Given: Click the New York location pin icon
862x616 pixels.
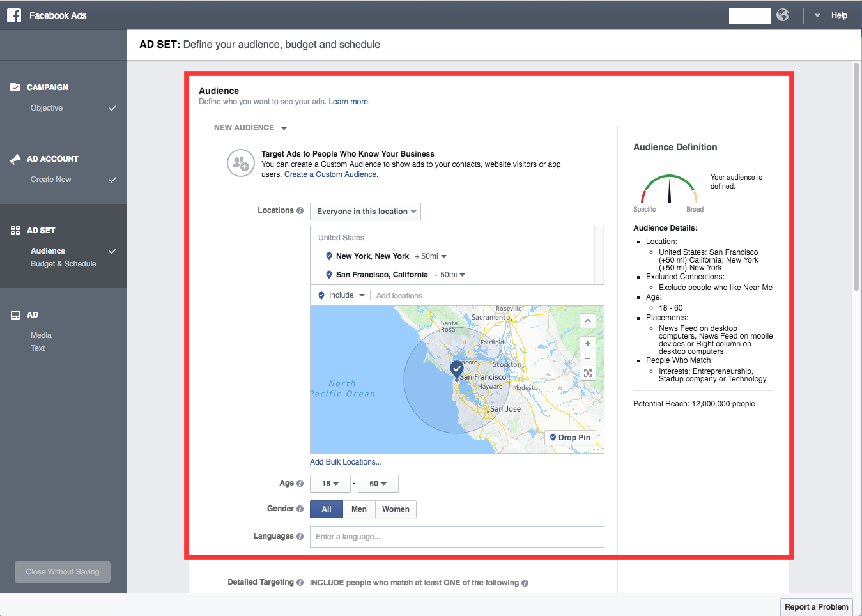Looking at the screenshot, I should coord(329,256).
